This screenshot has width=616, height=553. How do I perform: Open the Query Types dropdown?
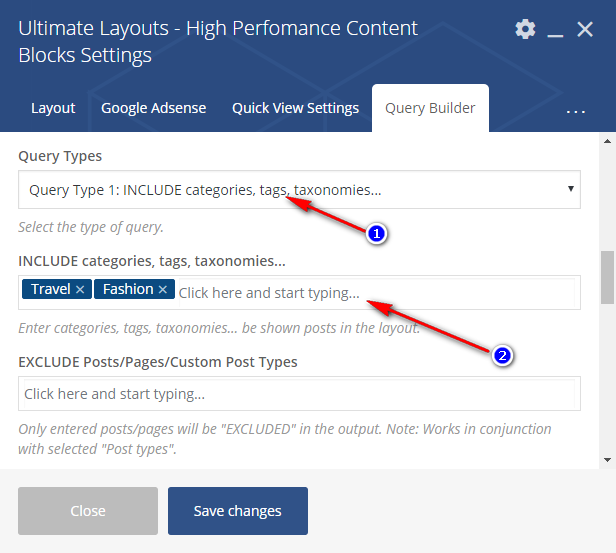click(299, 188)
